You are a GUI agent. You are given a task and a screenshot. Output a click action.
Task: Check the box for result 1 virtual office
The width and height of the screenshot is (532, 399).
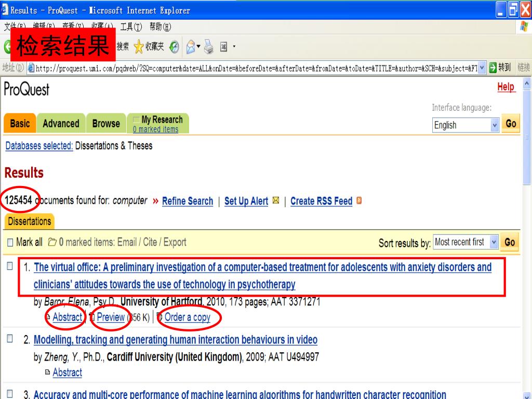[x=10, y=266]
